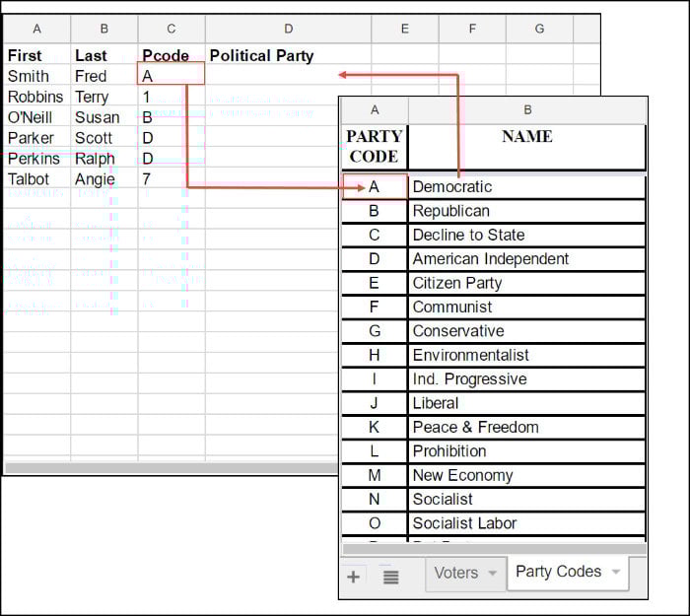This screenshot has height=616, width=690.
Task: Select the cell containing 'Talbot'
Action: [x=37, y=179]
